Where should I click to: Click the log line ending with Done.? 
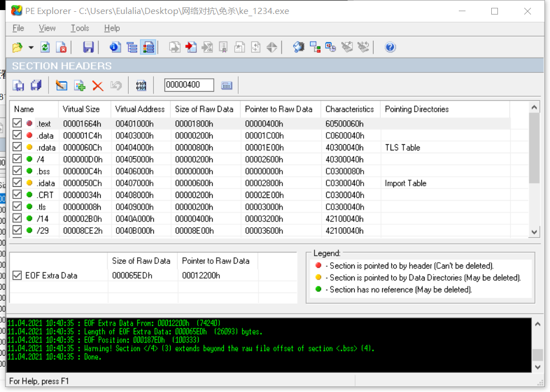tap(54, 357)
